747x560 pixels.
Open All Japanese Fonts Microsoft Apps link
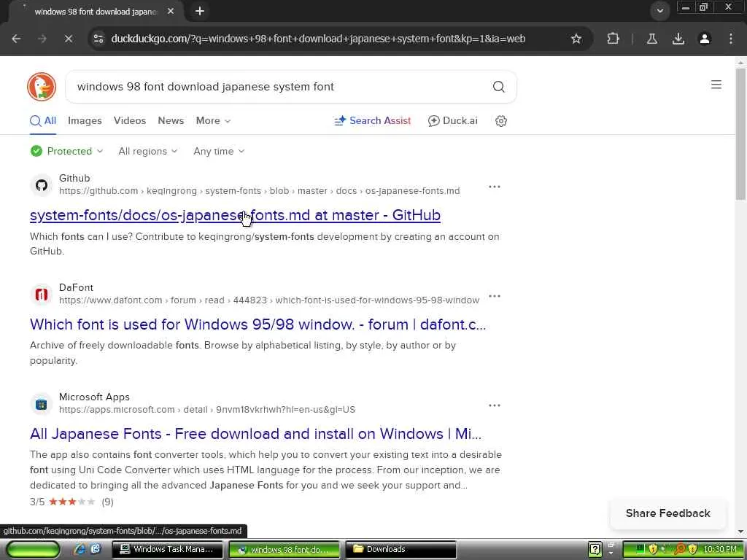coord(255,434)
